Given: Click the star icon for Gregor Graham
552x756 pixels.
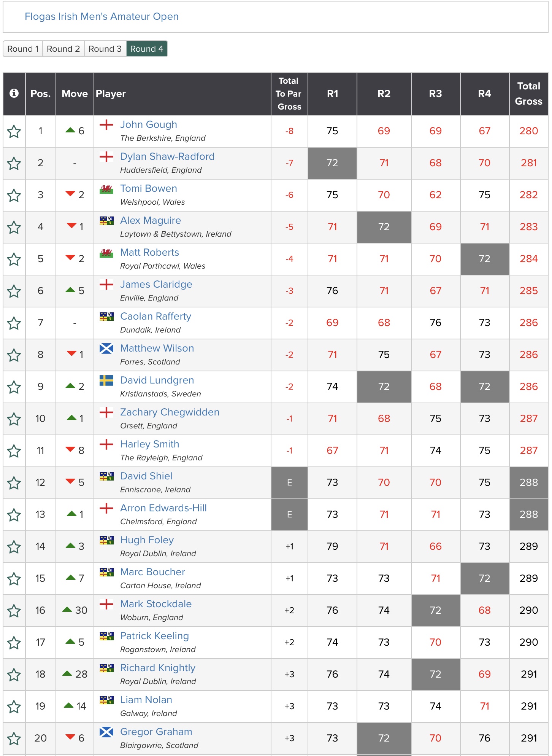Looking at the screenshot, I should pyautogui.click(x=14, y=739).
